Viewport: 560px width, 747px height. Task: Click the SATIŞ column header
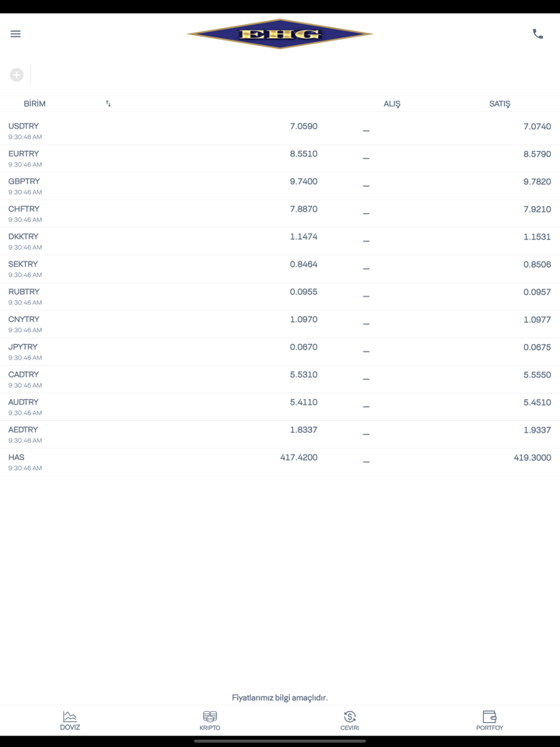click(499, 103)
